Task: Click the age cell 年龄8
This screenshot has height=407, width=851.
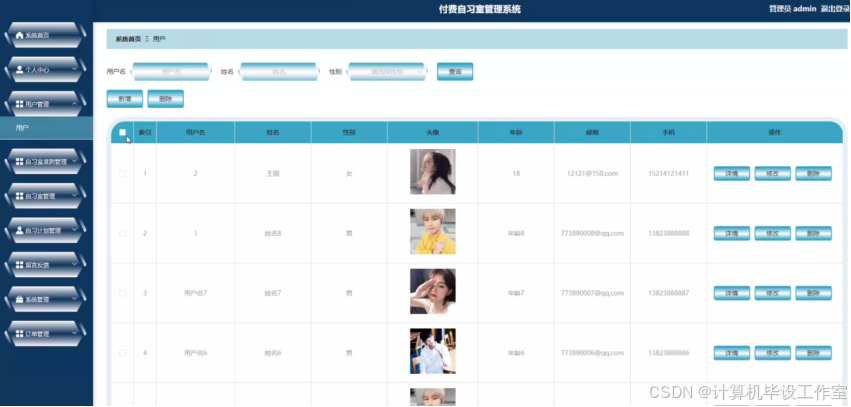Action: tap(516, 233)
